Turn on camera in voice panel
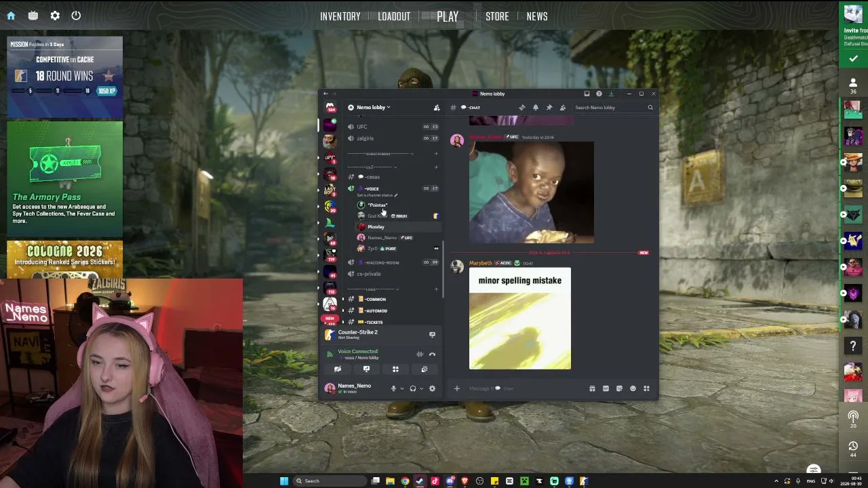 337,369
